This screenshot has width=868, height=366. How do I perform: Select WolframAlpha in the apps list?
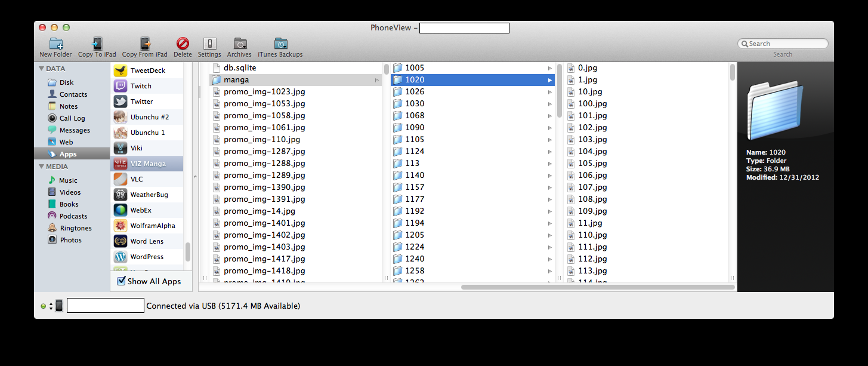tap(121, 226)
